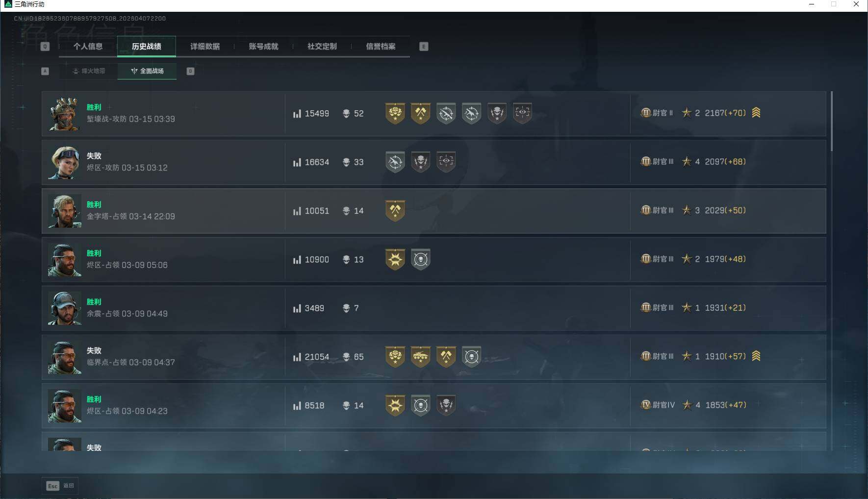Click the 尉官IV rank badge icon
Screen dimensions: 868x499
pyautogui.click(x=646, y=405)
